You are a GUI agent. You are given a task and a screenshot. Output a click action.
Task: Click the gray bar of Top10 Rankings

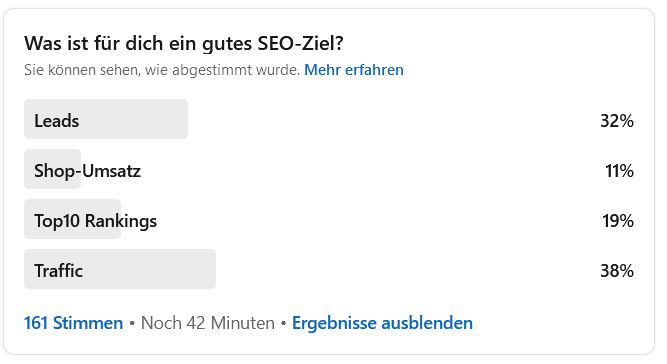(72, 219)
